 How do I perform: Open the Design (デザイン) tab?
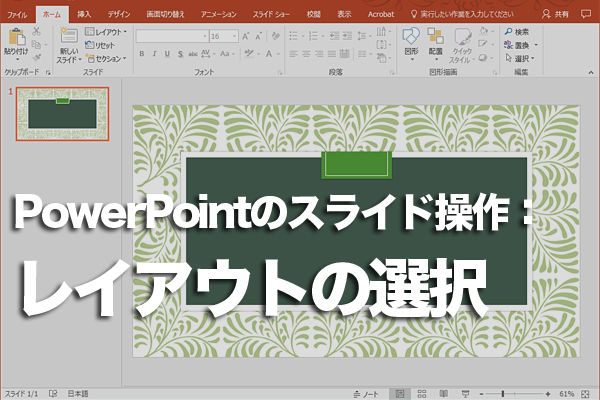(118, 15)
